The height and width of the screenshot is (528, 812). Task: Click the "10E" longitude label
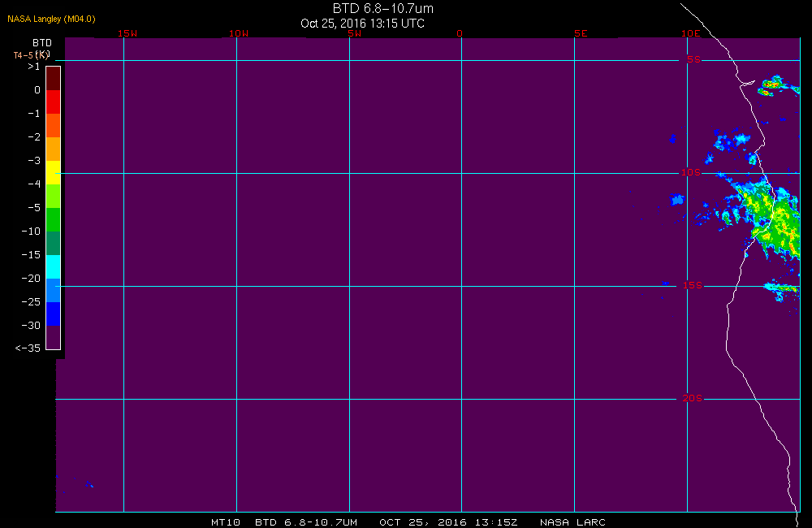pyautogui.click(x=691, y=33)
